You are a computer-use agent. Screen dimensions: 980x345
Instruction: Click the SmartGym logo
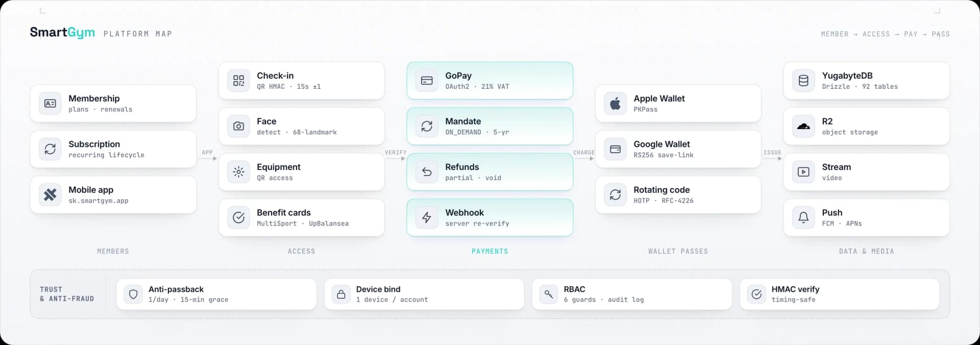coord(62,33)
